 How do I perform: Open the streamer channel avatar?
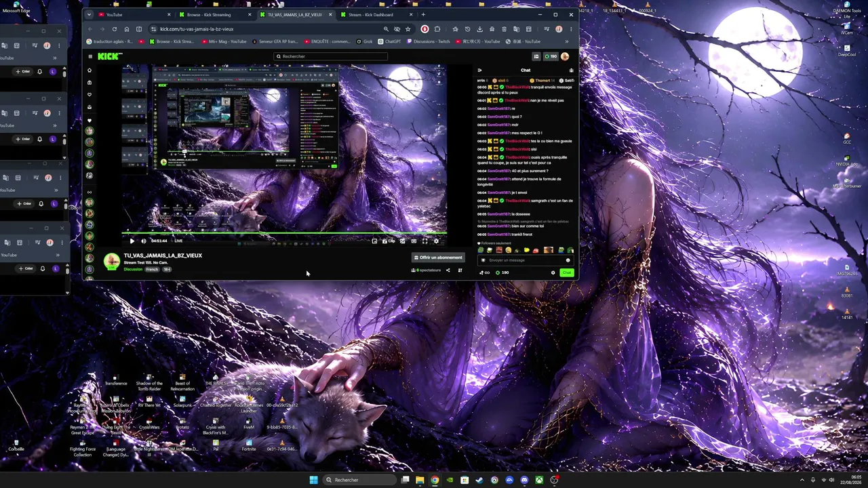(x=112, y=261)
